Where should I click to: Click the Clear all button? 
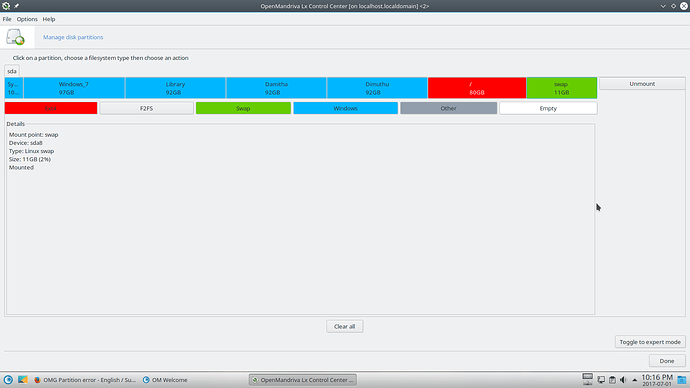pos(345,326)
